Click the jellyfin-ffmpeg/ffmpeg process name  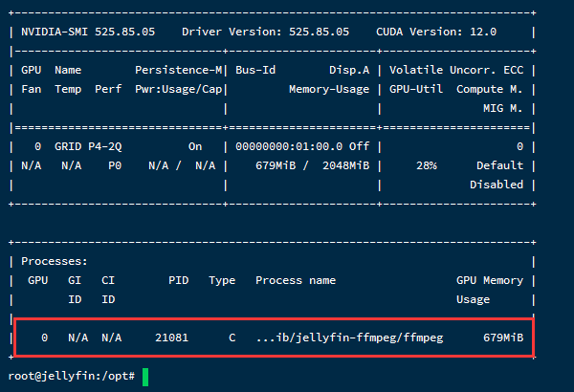point(349,338)
